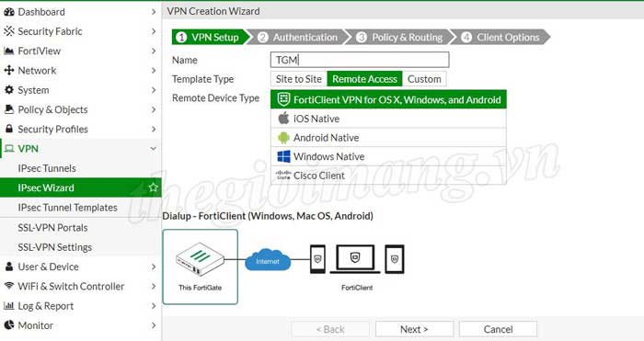The width and height of the screenshot is (644, 341).
Task: Expand the Log & Report chevron
Action: (x=154, y=305)
